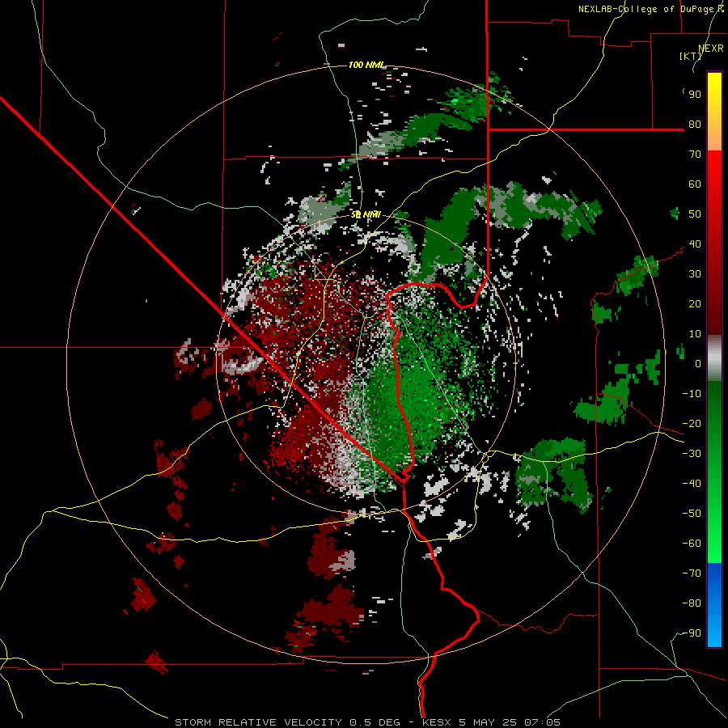728x728 pixels.
Task: Click the "KESX" radar site identifier
Action: pos(437,722)
